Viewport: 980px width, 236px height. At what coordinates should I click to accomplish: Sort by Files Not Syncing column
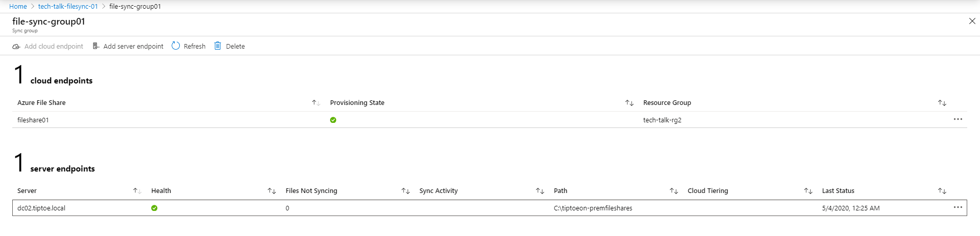pyautogui.click(x=405, y=191)
